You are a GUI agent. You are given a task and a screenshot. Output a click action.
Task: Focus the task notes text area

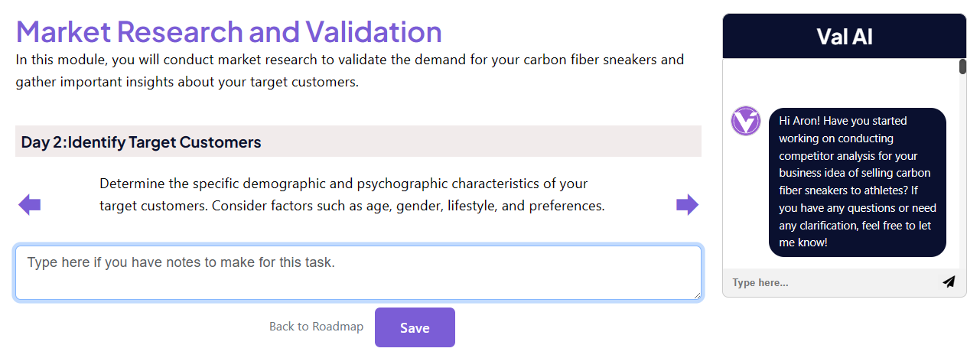click(358, 273)
